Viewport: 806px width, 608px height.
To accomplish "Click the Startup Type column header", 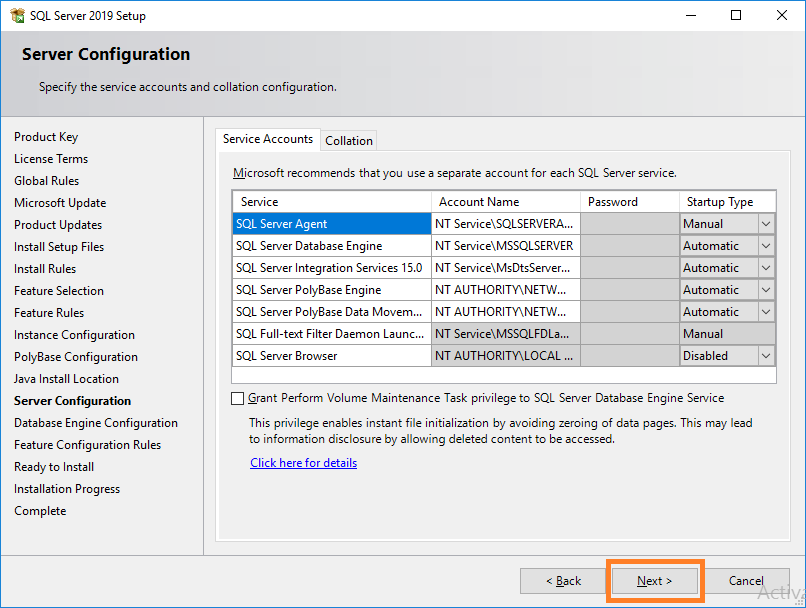I will click(x=727, y=202).
